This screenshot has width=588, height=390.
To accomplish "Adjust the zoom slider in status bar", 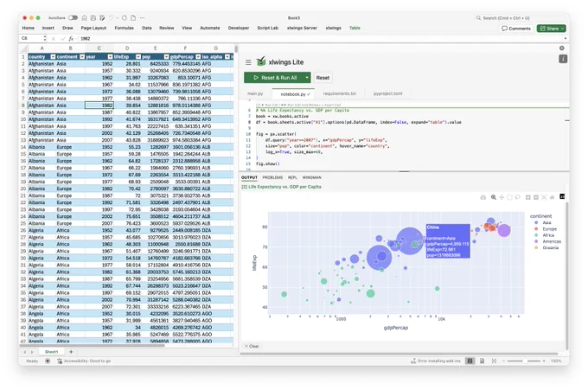I will (x=524, y=361).
